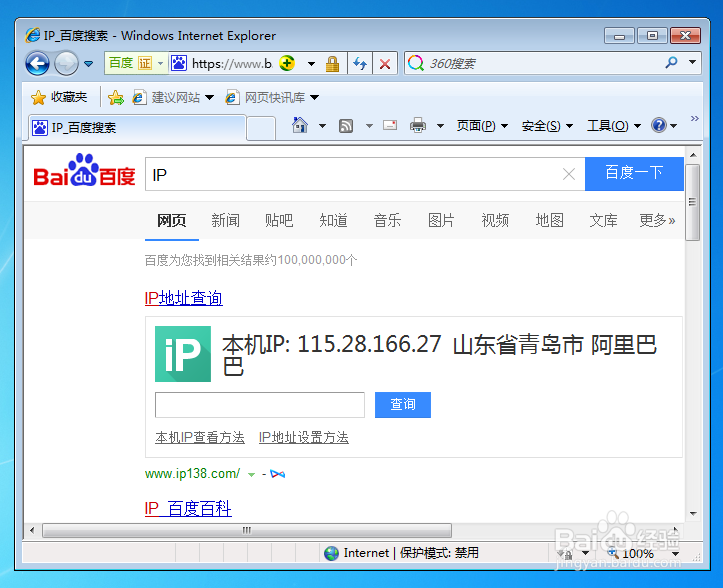Expand the arrow beside www.ip138.com/
Viewport: 723px width, 588px height.
coord(251,475)
